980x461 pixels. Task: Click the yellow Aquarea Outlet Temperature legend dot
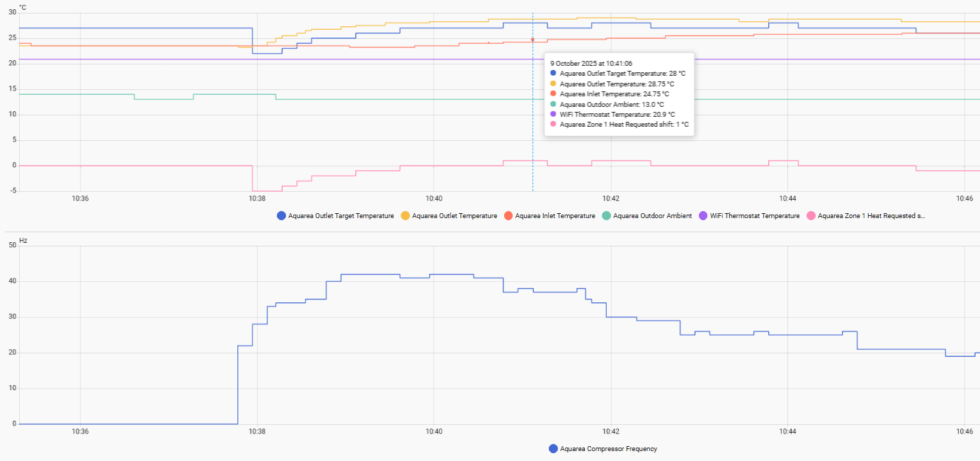[406, 216]
